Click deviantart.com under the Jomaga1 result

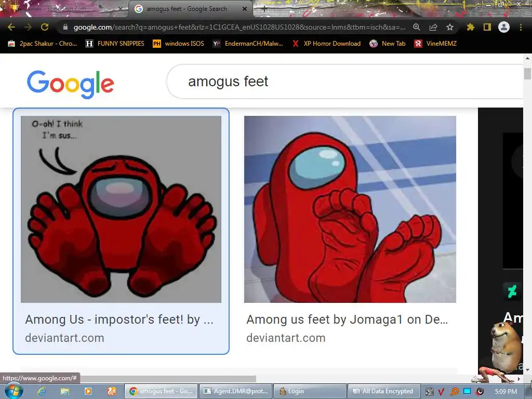click(x=286, y=338)
